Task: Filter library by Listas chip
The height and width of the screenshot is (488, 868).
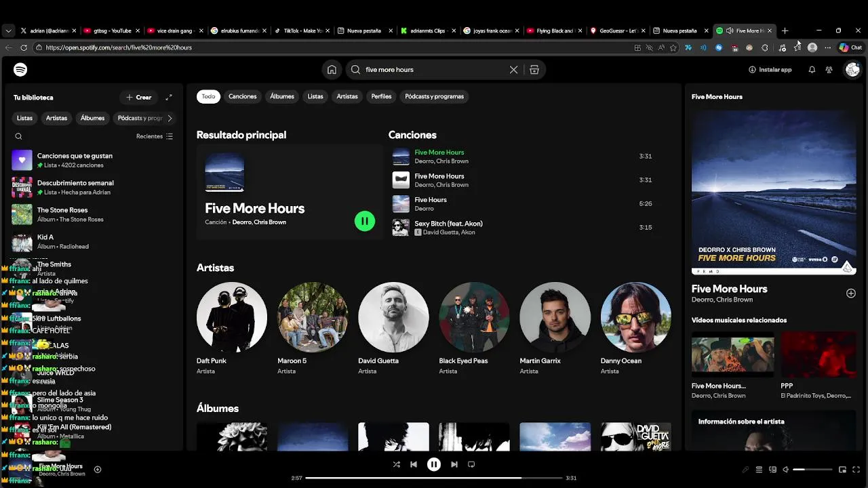Action: pyautogui.click(x=24, y=118)
